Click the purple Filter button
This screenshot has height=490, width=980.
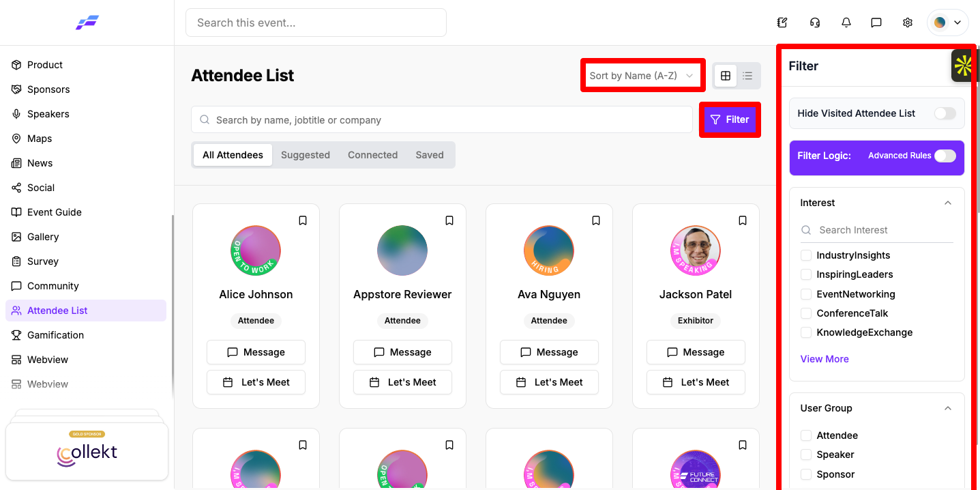coord(730,119)
